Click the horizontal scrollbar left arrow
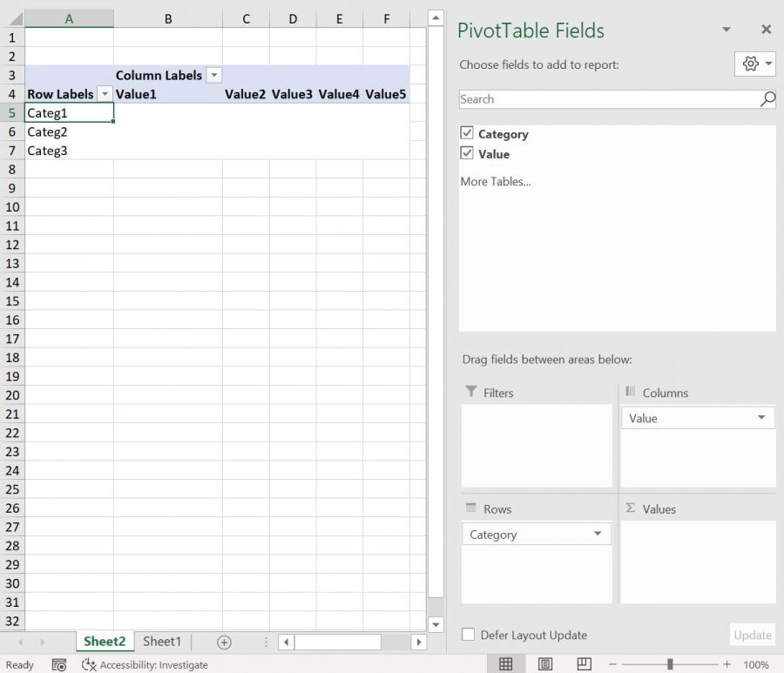The image size is (784, 673). point(286,642)
